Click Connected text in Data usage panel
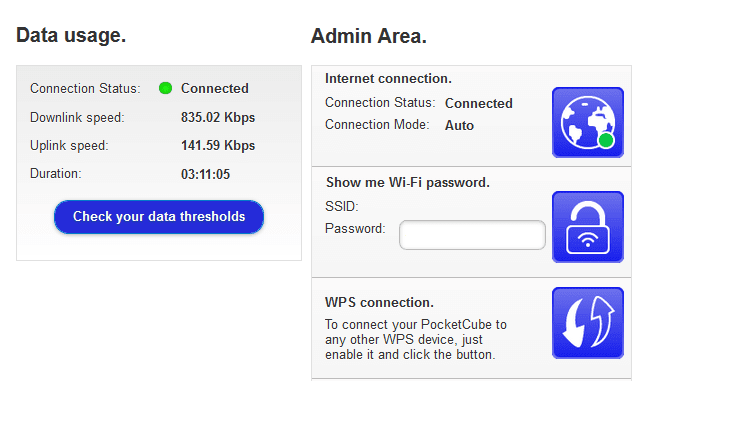734x424 pixels. point(214,88)
